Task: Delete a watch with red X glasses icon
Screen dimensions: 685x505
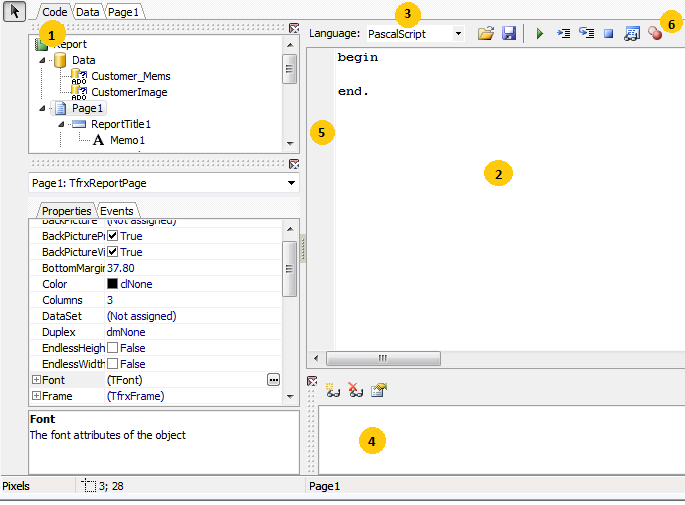Action: tap(356, 390)
